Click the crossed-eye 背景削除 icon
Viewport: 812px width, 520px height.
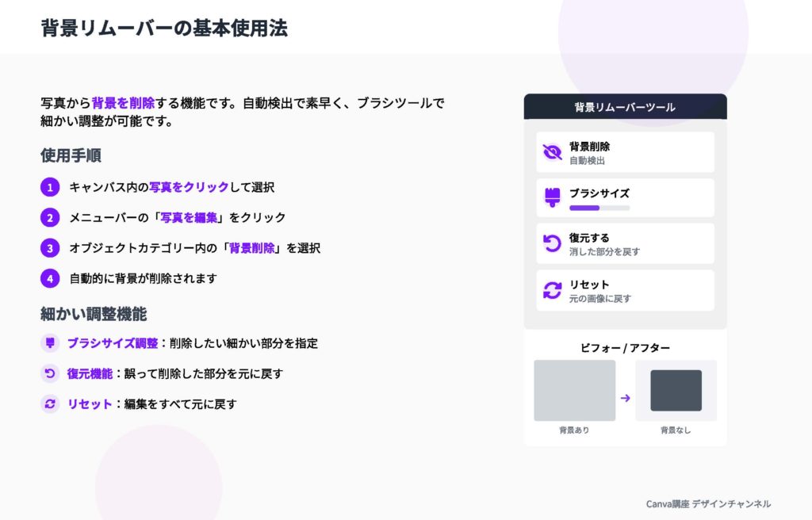pyautogui.click(x=552, y=152)
